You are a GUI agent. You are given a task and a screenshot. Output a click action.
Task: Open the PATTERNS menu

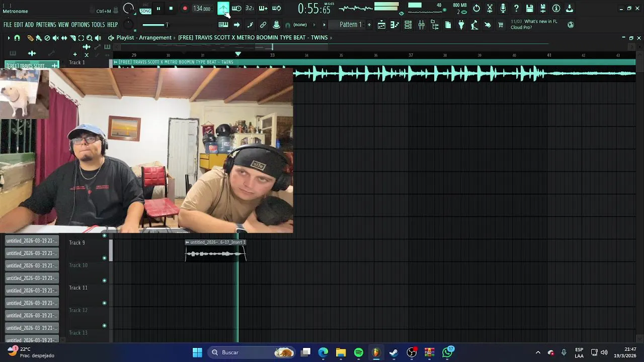pyautogui.click(x=46, y=25)
